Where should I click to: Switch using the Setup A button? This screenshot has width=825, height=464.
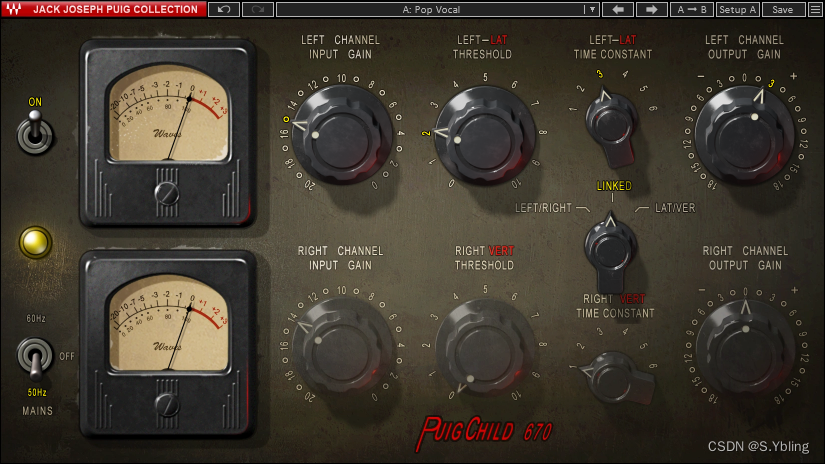pyautogui.click(x=737, y=9)
